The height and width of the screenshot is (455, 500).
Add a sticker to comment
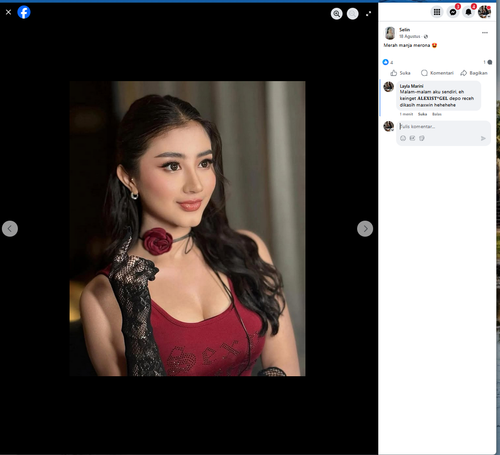click(422, 138)
